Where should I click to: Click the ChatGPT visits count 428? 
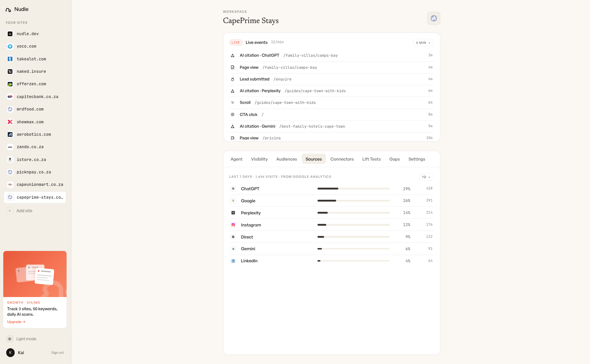point(429,188)
